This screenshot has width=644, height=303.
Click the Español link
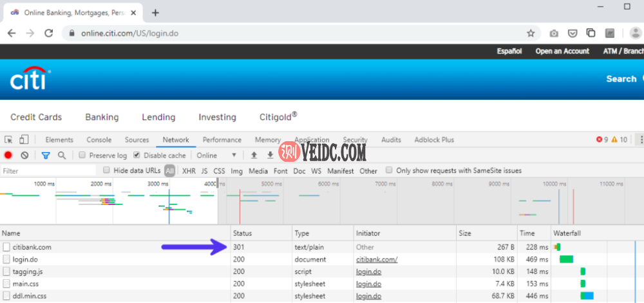[509, 52]
